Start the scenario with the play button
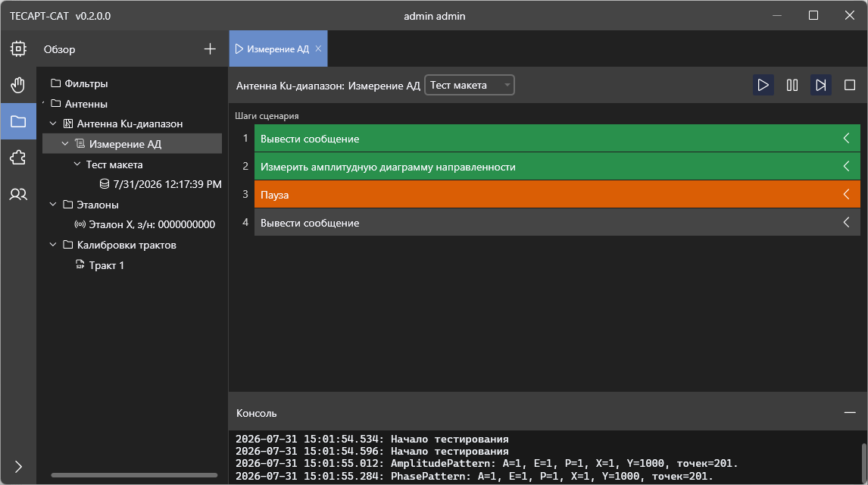This screenshot has height=485, width=868. (x=763, y=86)
